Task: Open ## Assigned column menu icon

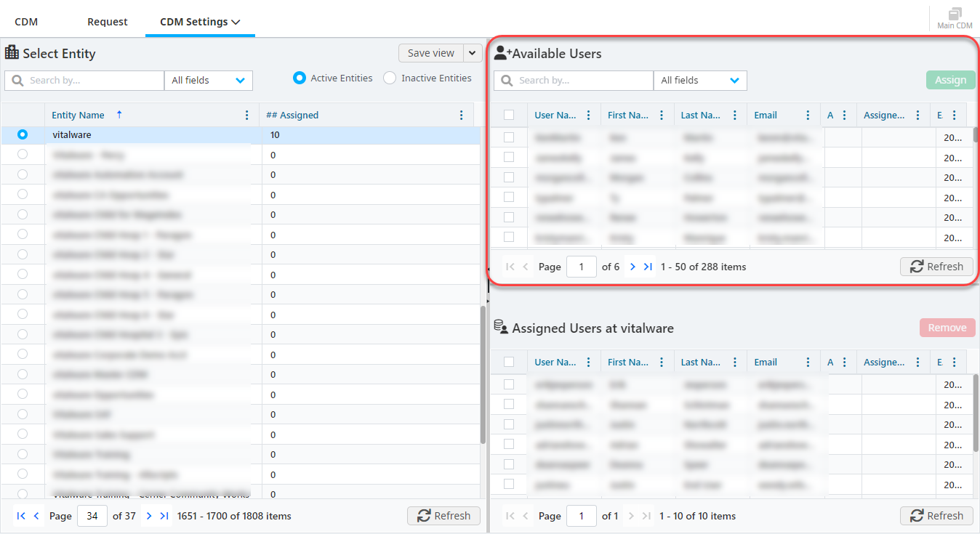Action: pyautogui.click(x=461, y=115)
